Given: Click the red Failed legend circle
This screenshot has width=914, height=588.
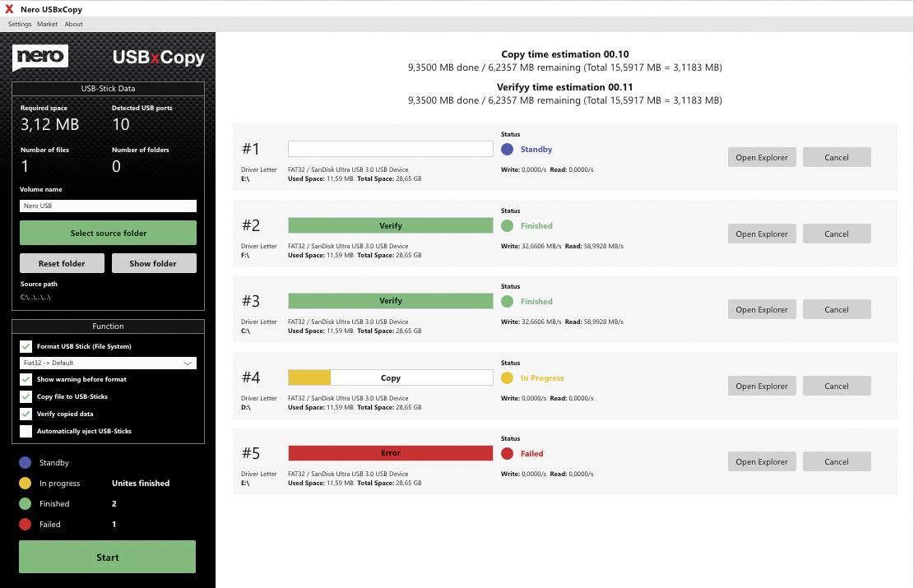Looking at the screenshot, I should tap(25, 525).
